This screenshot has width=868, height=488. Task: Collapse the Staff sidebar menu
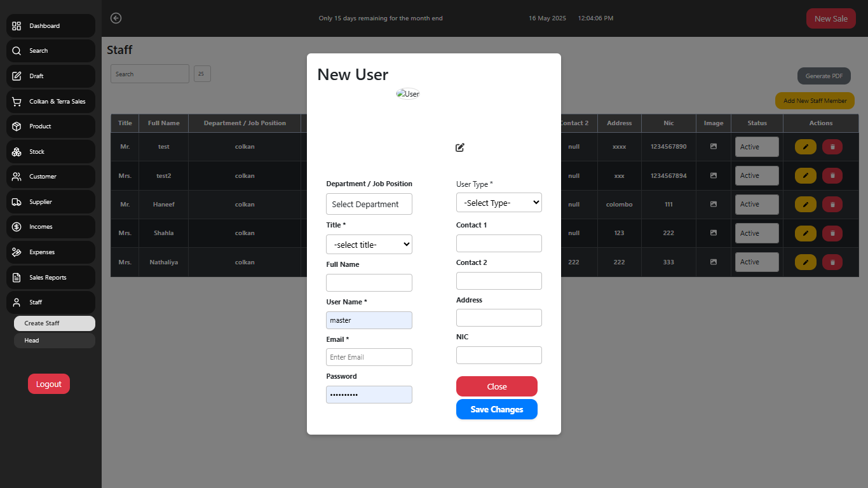click(51, 302)
